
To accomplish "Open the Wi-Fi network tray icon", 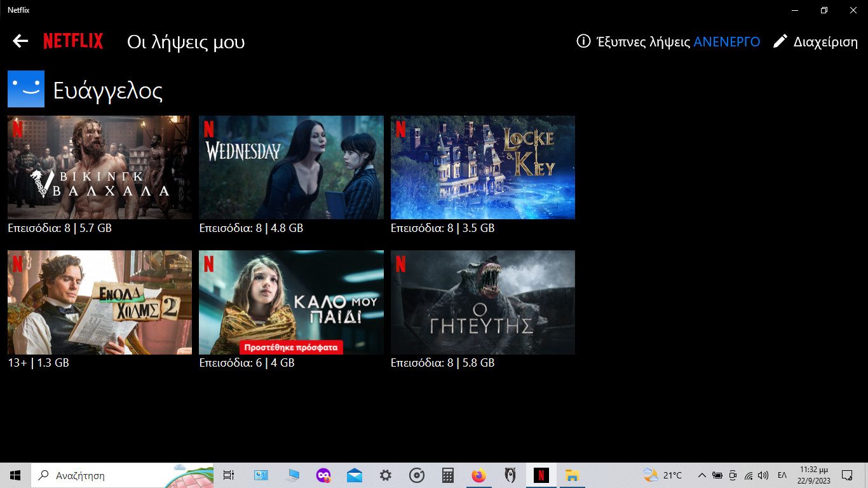I will pyautogui.click(x=749, y=475).
